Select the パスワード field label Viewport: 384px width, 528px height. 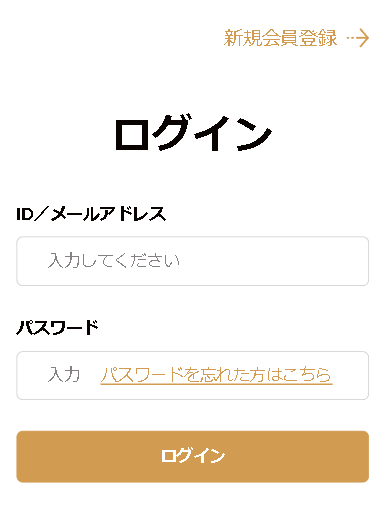(x=57, y=327)
